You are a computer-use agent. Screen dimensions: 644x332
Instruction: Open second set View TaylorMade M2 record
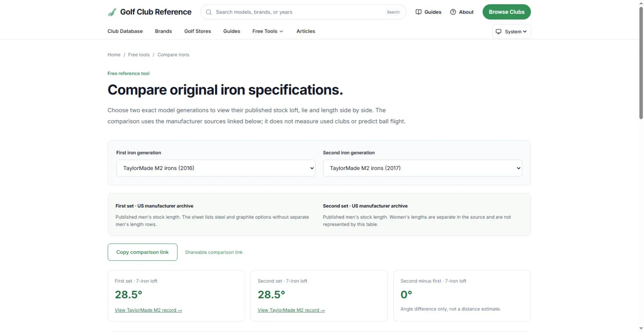pyautogui.click(x=291, y=310)
